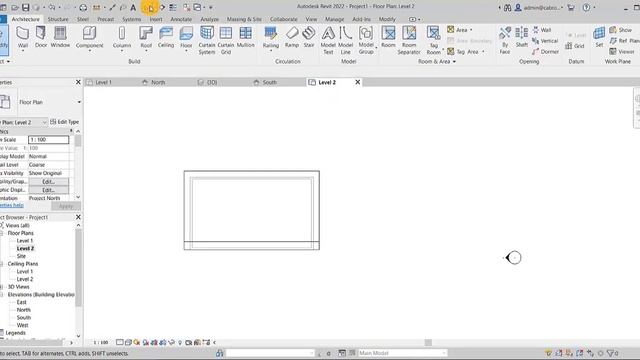Select the Tag Room tool
Image resolution: width=640 pixels, height=360 pixels.
tap(433, 40)
